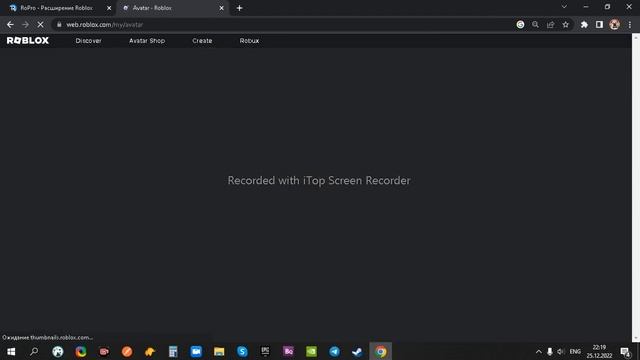This screenshot has height=360, width=640.
Task: Open the purple taskbar app icon
Action: pyautogui.click(x=288, y=351)
